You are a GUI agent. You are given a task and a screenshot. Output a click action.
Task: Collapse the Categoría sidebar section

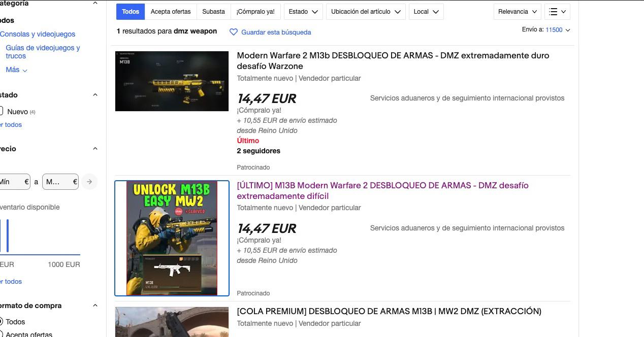95,3
